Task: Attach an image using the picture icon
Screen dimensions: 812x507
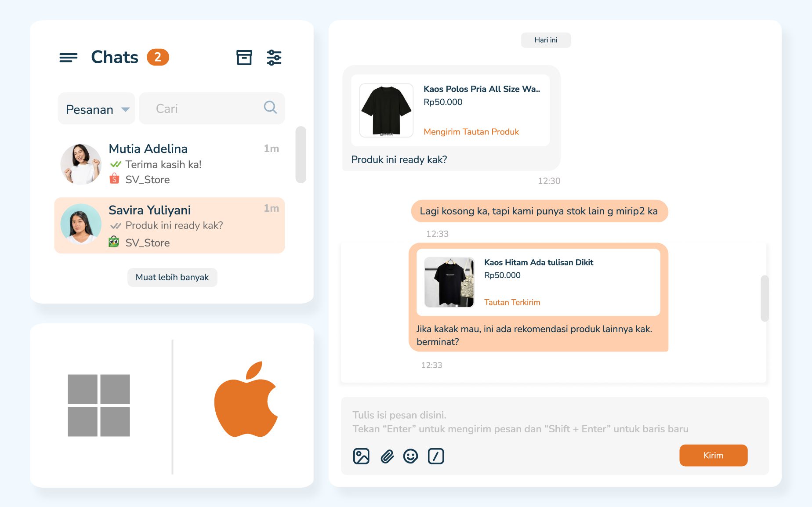Action: click(361, 456)
